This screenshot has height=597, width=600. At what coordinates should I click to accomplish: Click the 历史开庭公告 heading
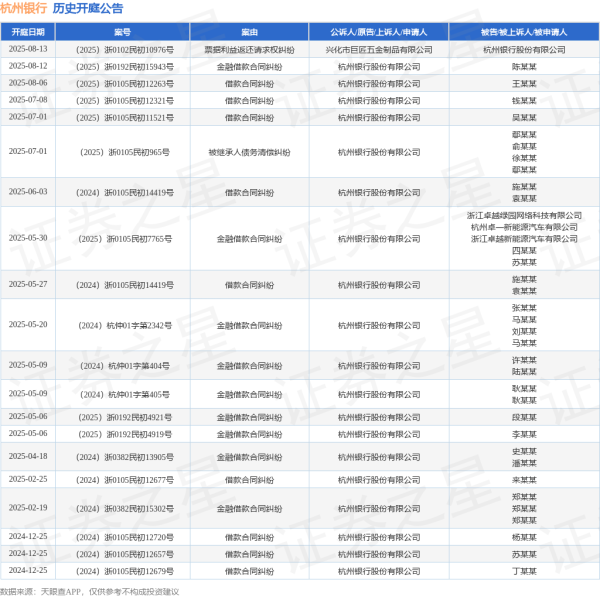point(88,9)
